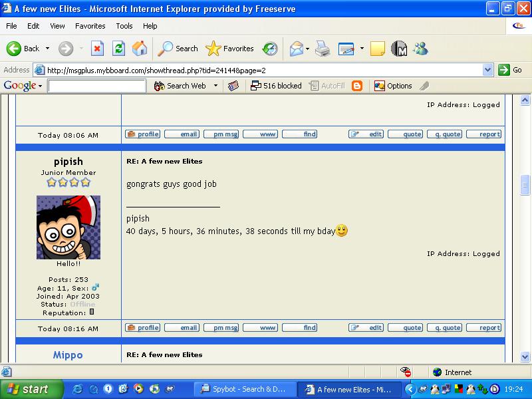This screenshot has width=532, height=399.
Task: Refresh the page with green arrows icon
Action: click(x=119, y=49)
